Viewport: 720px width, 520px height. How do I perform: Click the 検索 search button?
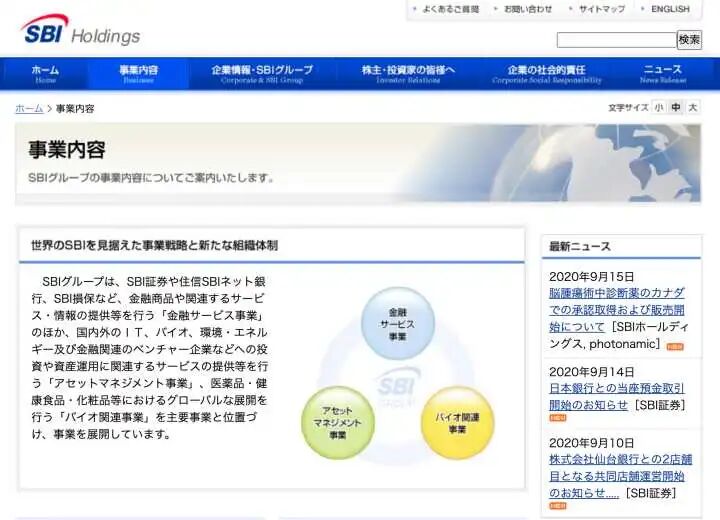coord(689,40)
